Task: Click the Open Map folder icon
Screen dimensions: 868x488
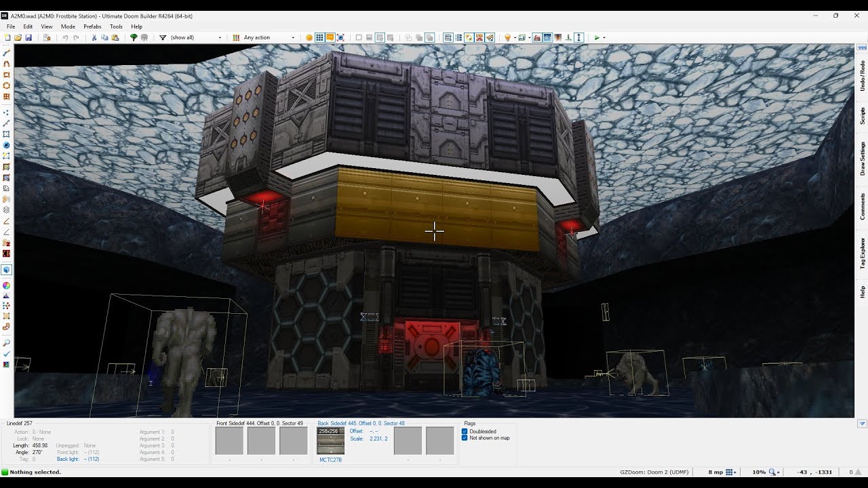Action: point(18,37)
